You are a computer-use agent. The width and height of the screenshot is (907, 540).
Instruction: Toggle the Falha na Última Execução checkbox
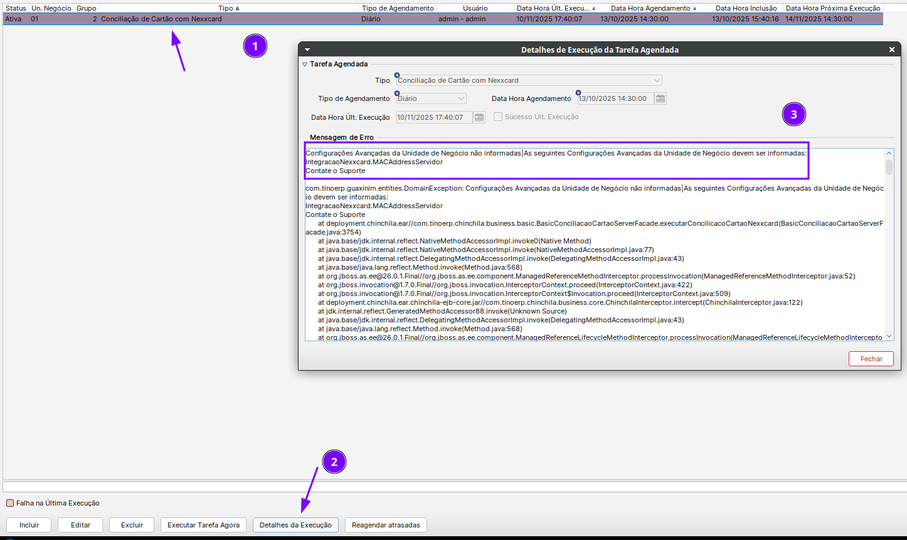(x=11, y=503)
